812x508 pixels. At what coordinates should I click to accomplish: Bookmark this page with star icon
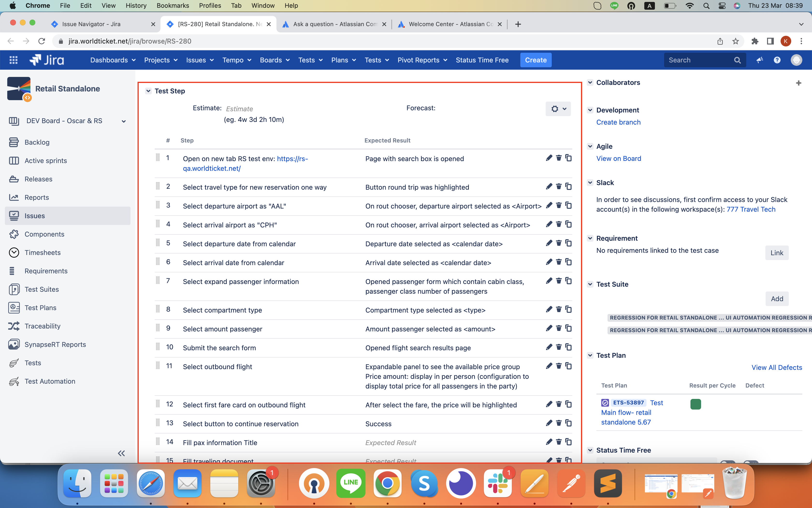735,41
